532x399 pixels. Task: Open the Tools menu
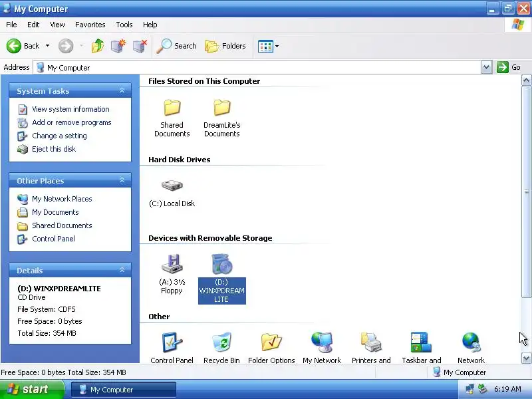124,25
